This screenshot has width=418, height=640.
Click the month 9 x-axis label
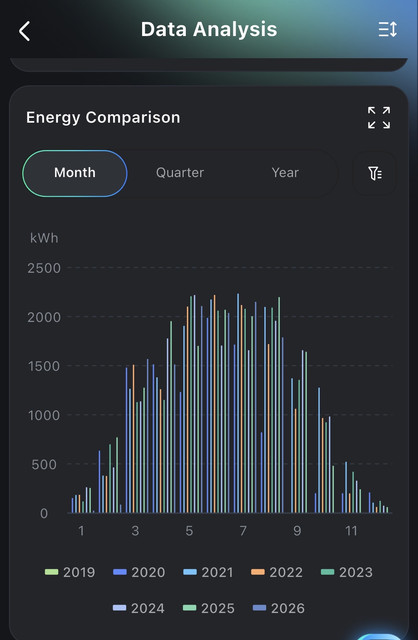[297, 531]
